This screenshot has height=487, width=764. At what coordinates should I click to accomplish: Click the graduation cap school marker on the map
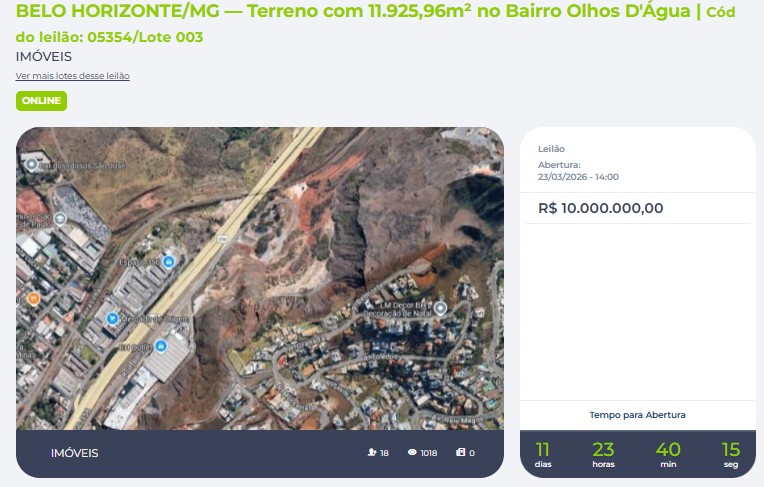[60, 218]
